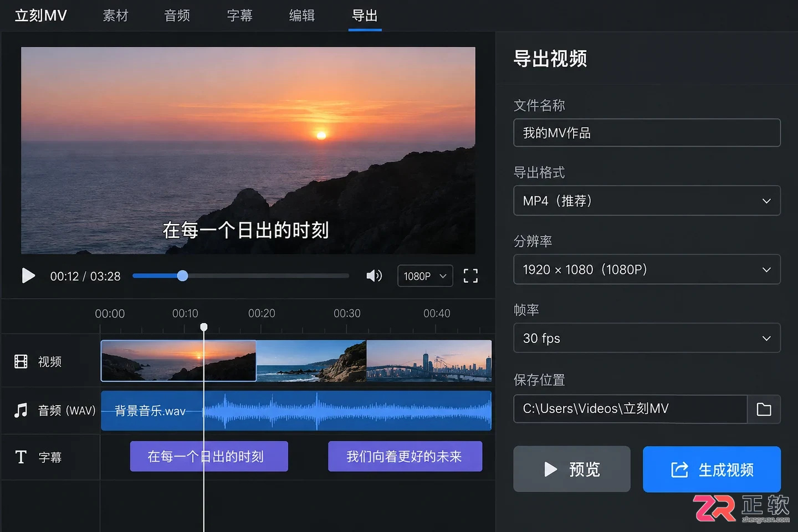The height and width of the screenshot is (532, 798).
Task: Click the 保存位置 path field
Action: coord(630,409)
